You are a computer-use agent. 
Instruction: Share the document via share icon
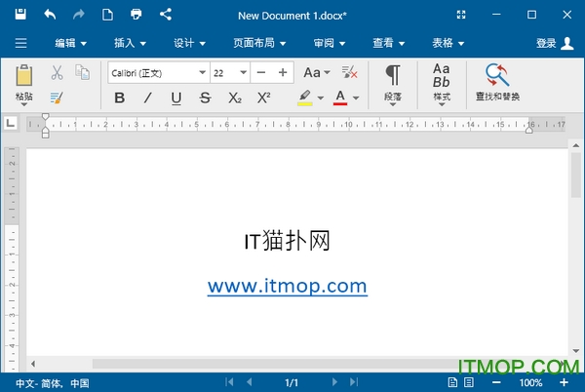(166, 15)
